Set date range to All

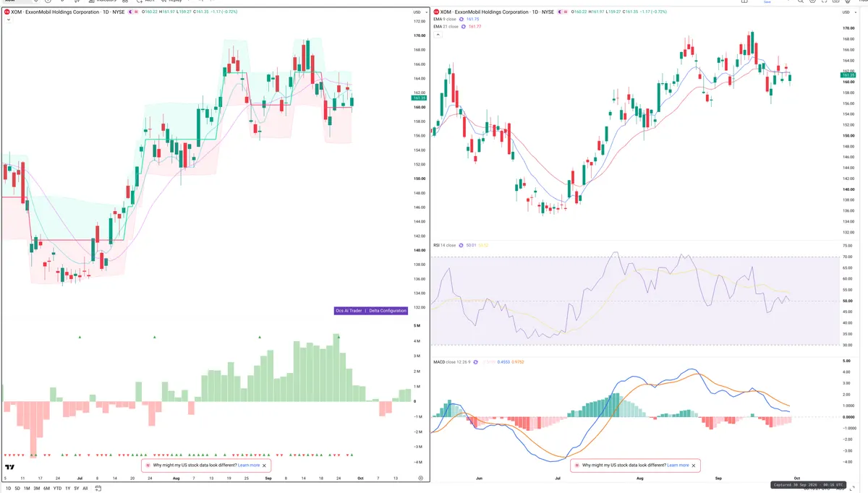85,489
